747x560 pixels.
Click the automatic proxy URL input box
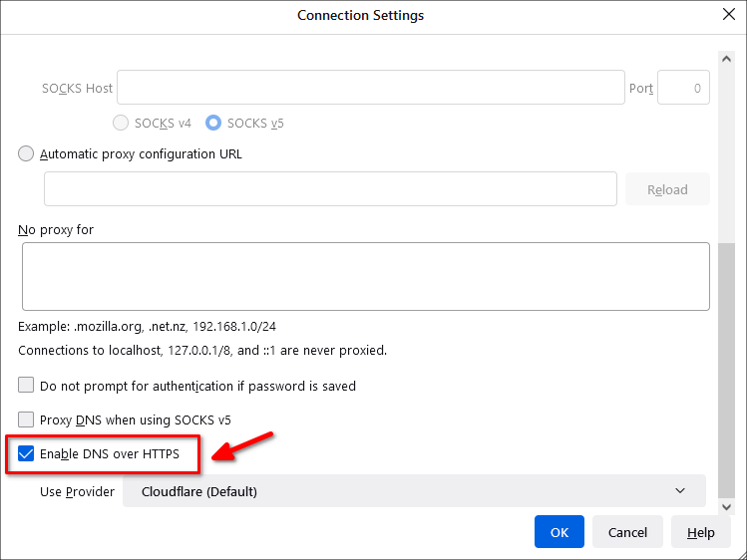[x=330, y=189]
